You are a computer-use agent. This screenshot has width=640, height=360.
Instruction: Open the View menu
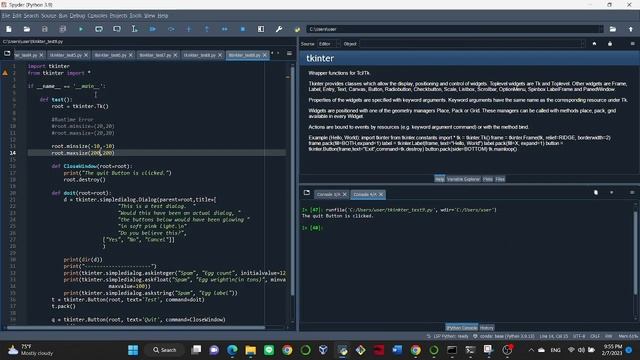click(150, 16)
